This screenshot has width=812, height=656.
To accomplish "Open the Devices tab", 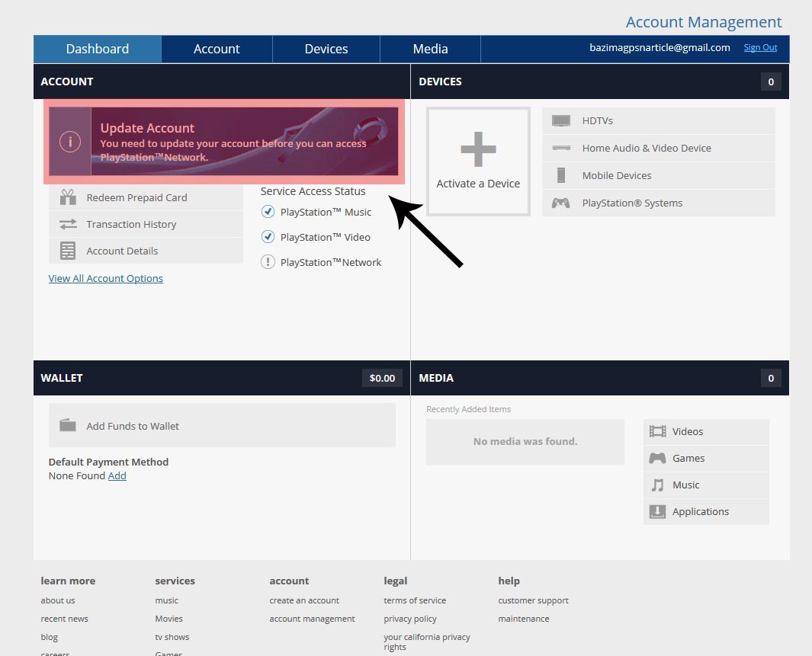I will pos(326,49).
